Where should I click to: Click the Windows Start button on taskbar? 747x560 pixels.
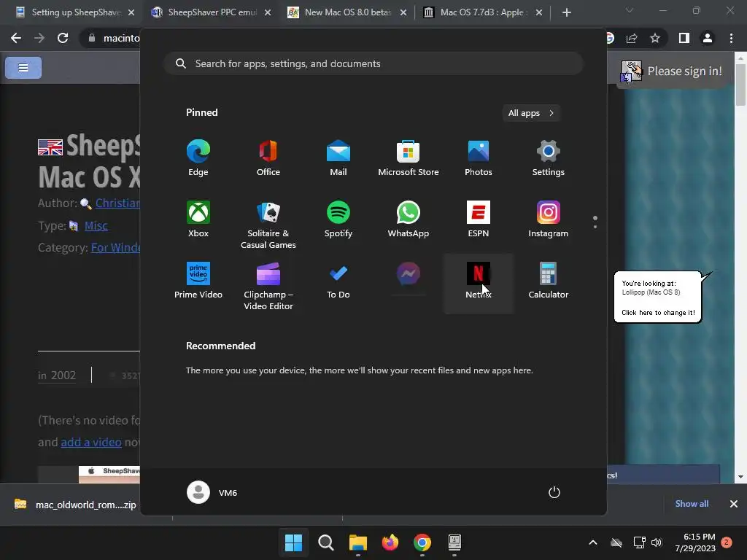coord(293,542)
